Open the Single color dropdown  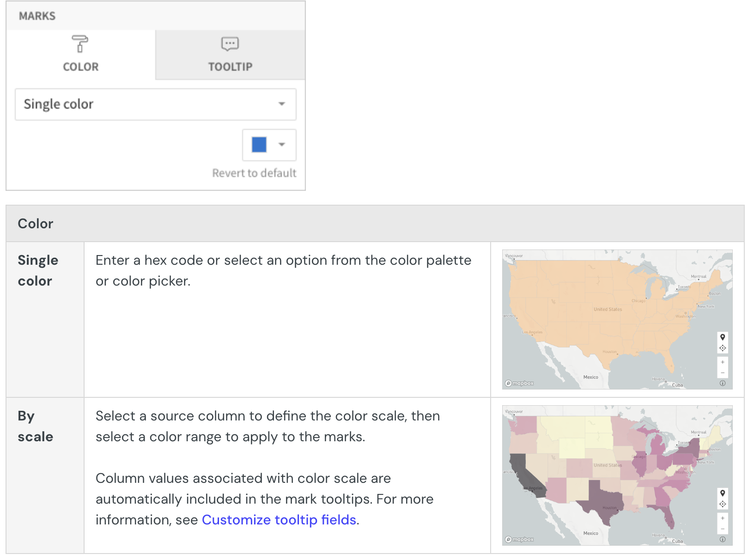[x=155, y=104]
